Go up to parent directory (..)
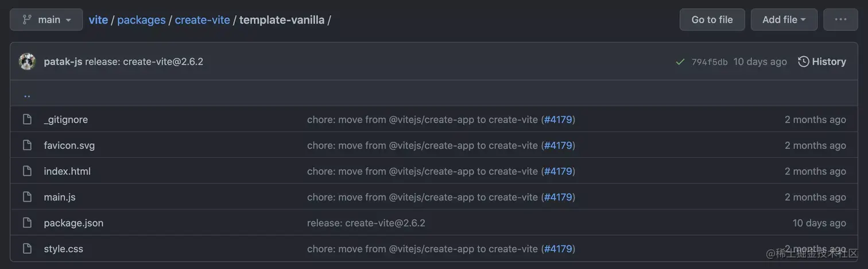868x269 pixels. 27,94
